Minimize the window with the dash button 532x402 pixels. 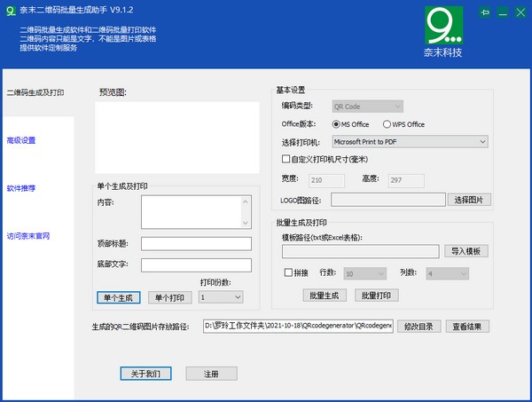(503, 13)
